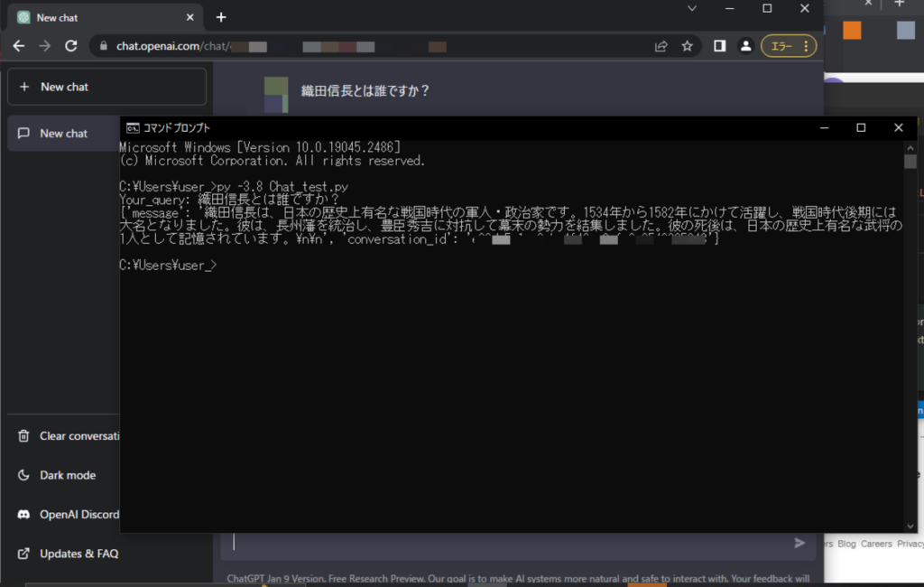Image resolution: width=924 pixels, height=587 pixels.
Task: Open Chrome's three-dot menu
Action: (x=806, y=45)
